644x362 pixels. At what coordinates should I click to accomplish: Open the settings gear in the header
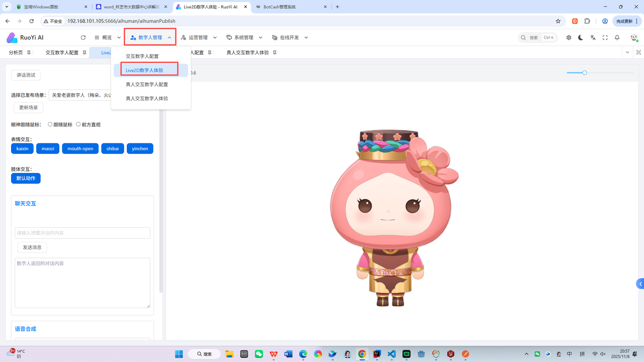click(569, 38)
